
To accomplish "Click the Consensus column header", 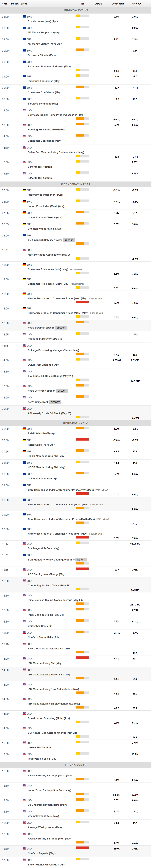I will 118,4.
